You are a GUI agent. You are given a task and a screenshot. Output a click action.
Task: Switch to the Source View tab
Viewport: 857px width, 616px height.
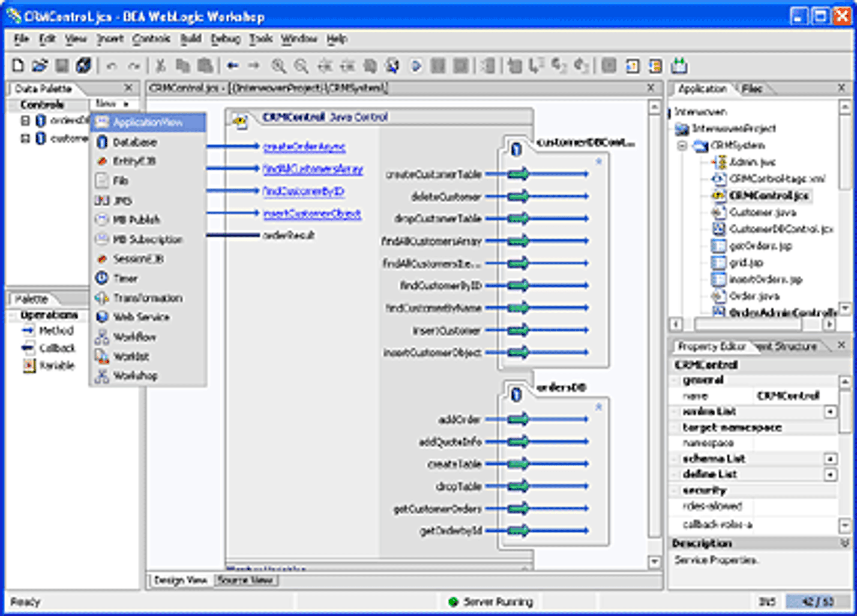point(245,580)
